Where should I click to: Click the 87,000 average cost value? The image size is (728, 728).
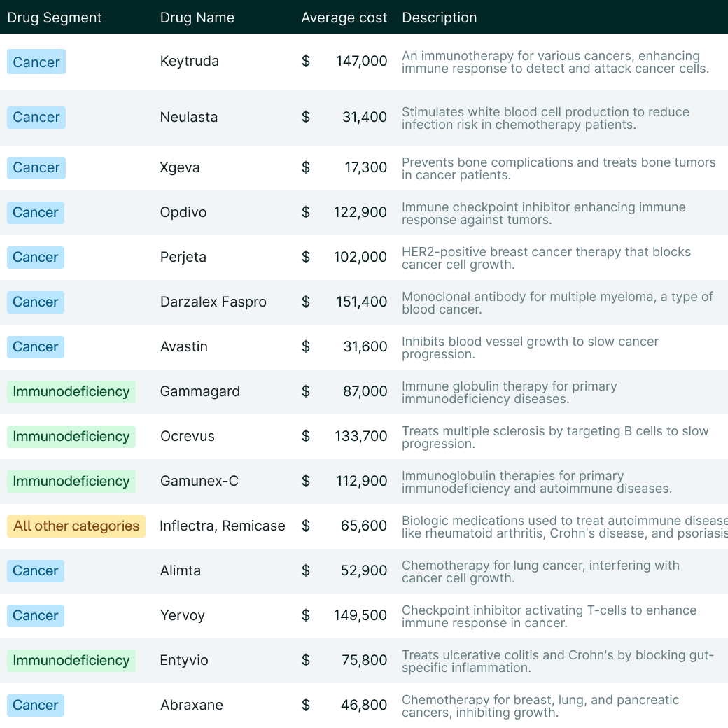click(x=365, y=392)
